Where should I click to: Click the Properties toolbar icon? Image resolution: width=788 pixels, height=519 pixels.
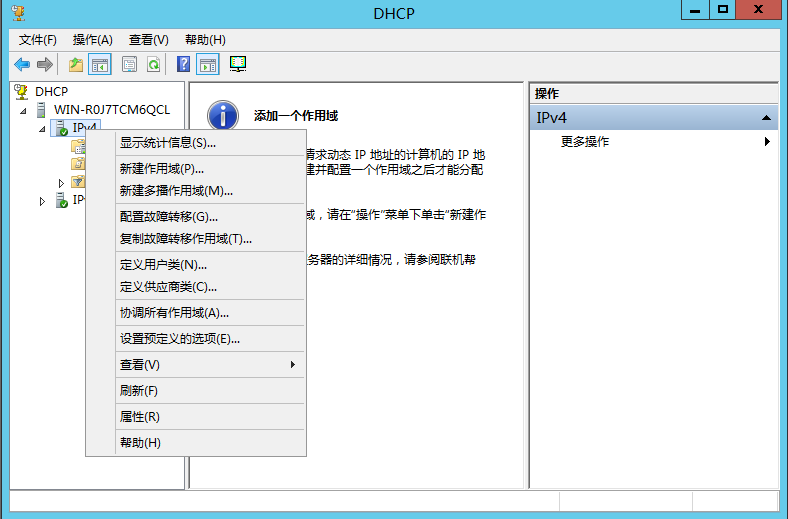(129, 65)
